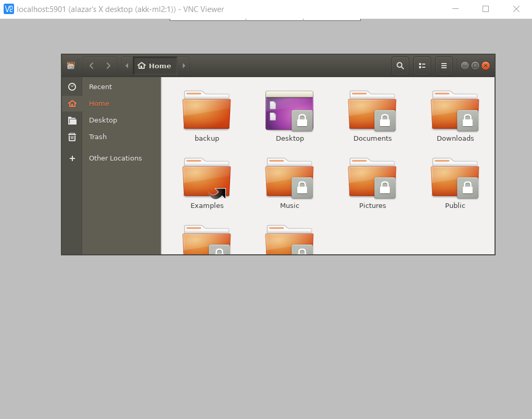
Task: Select Recent in the sidebar
Action: pyautogui.click(x=100, y=87)
